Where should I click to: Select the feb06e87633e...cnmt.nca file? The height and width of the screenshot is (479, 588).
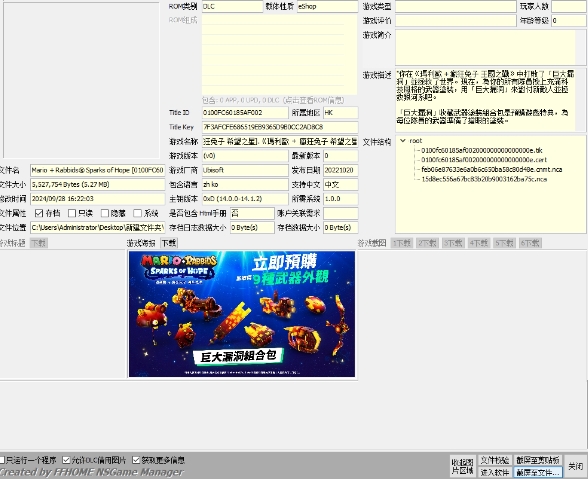click(492, 170)
